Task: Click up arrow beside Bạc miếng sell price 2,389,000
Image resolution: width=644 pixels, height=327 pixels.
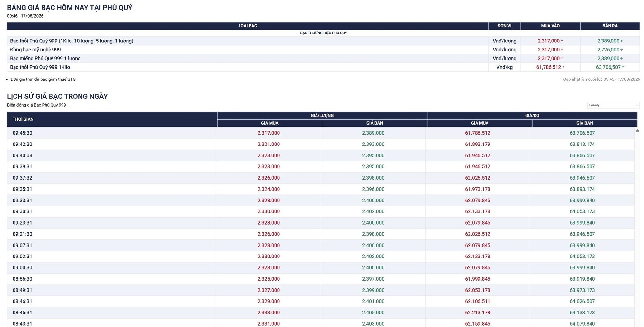Action: point(621,59)
